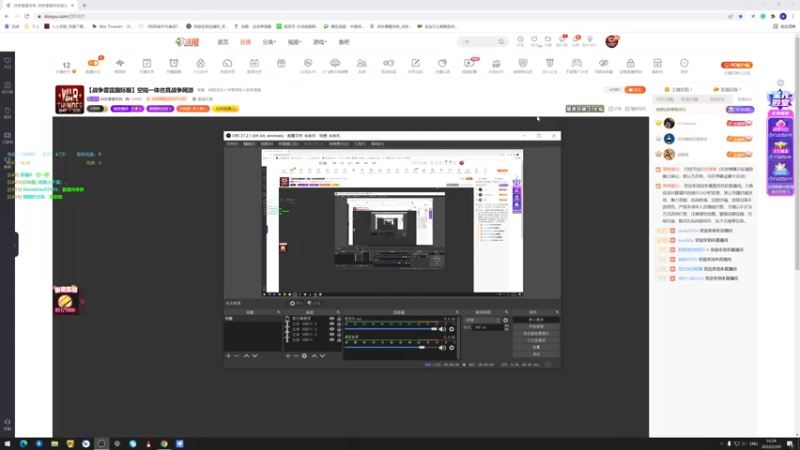Toggle visibility of the 文本 (GDI+) 3 source
This screenshot has width=800, height=450.
(332, 329)
